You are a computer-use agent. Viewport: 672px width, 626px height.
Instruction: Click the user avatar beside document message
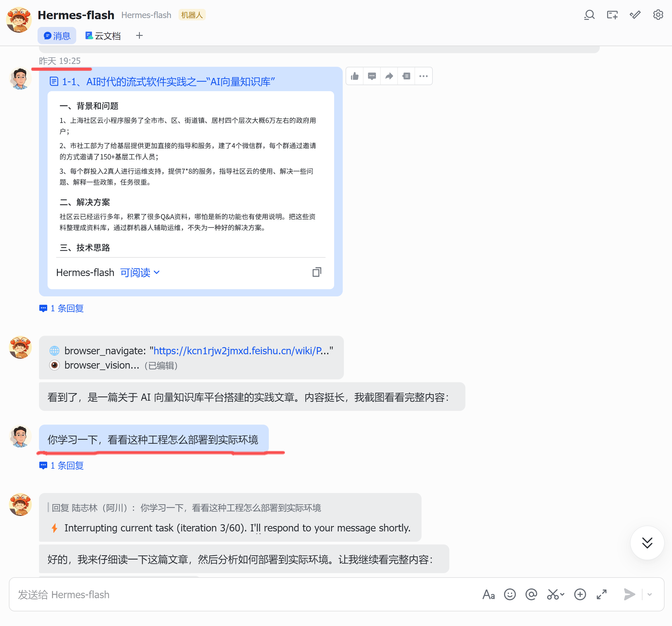pyautogui.click(x=20, y=79)
